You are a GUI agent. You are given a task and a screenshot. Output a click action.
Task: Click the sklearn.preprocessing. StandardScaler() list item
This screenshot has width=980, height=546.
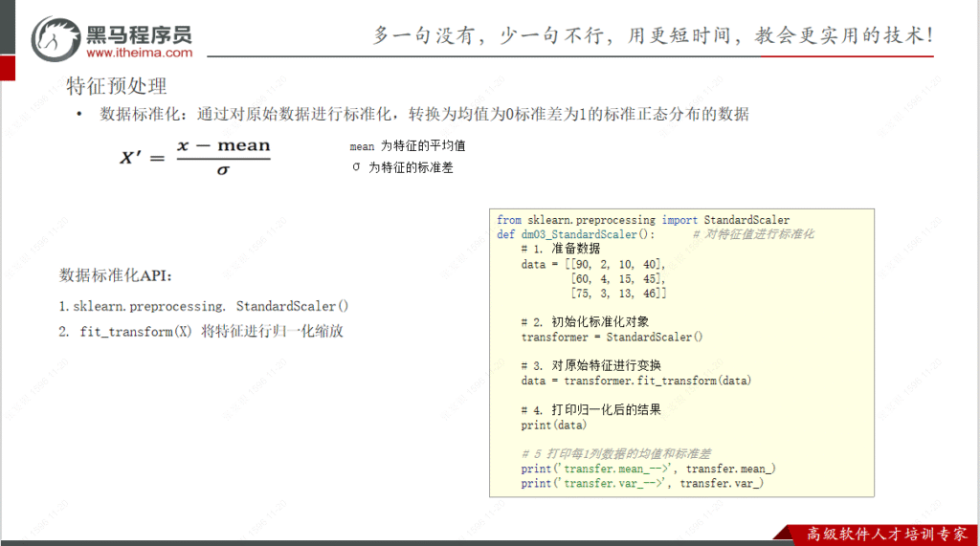coord(204,306)
